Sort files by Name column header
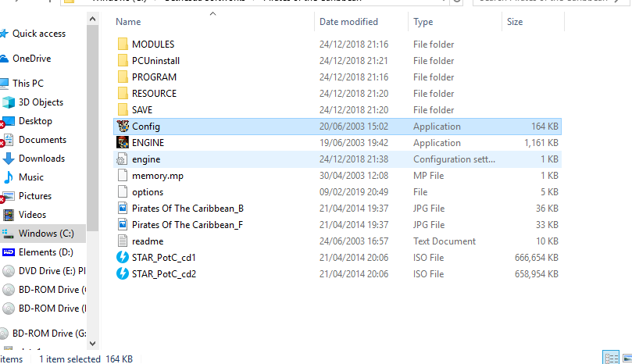This screenshot has width=632, height=364. click(x=128, y=22)
